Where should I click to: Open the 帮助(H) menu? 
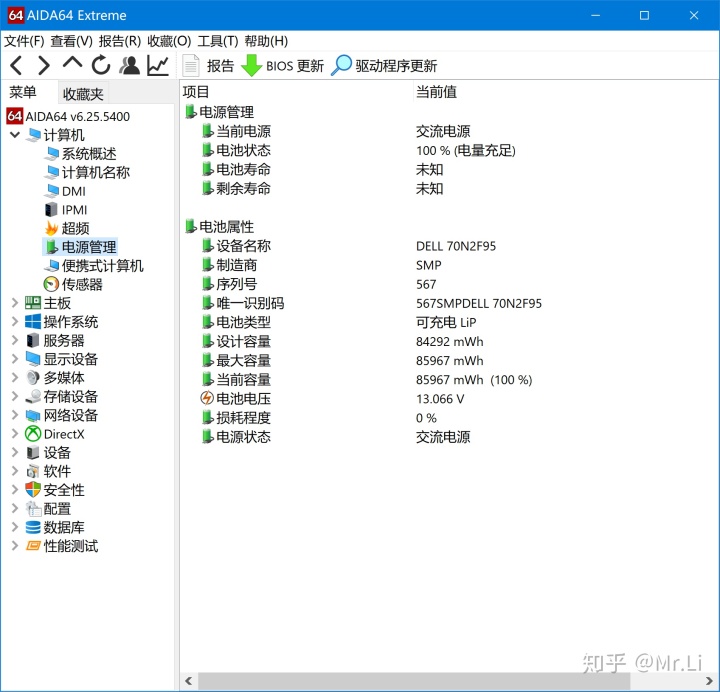tap(266, 41)
